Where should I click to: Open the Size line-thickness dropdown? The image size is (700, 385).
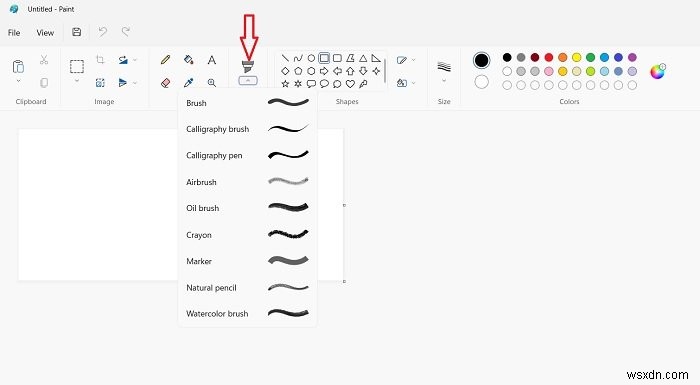pyautogui.click(x=444, y=71)
